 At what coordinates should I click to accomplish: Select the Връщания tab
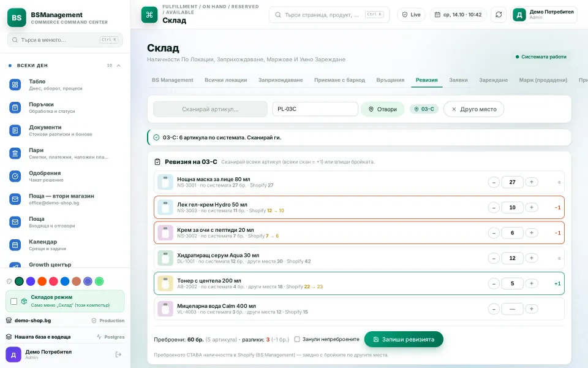click(390, 80)
